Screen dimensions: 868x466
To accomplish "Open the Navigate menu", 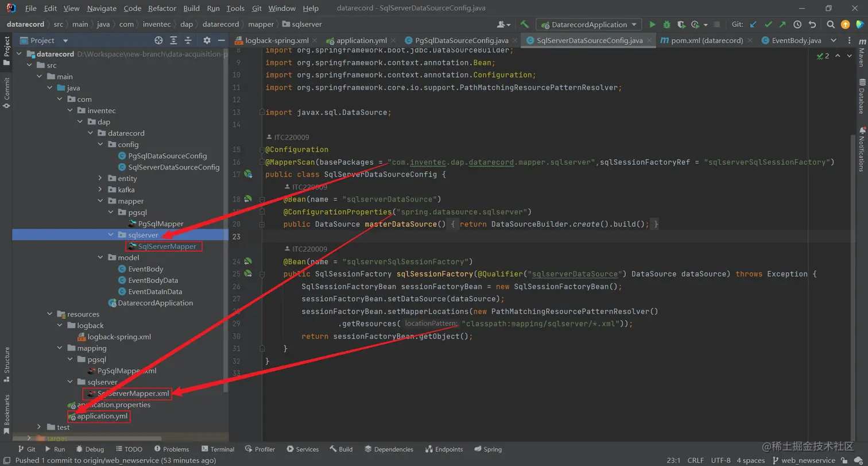I will pyautogui.click(x=102, y=9).
